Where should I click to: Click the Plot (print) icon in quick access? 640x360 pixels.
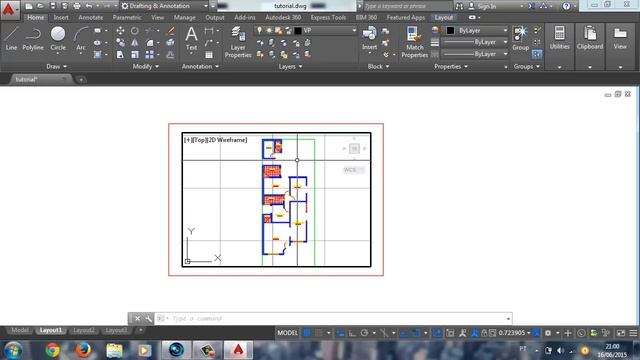pos(77,6)
